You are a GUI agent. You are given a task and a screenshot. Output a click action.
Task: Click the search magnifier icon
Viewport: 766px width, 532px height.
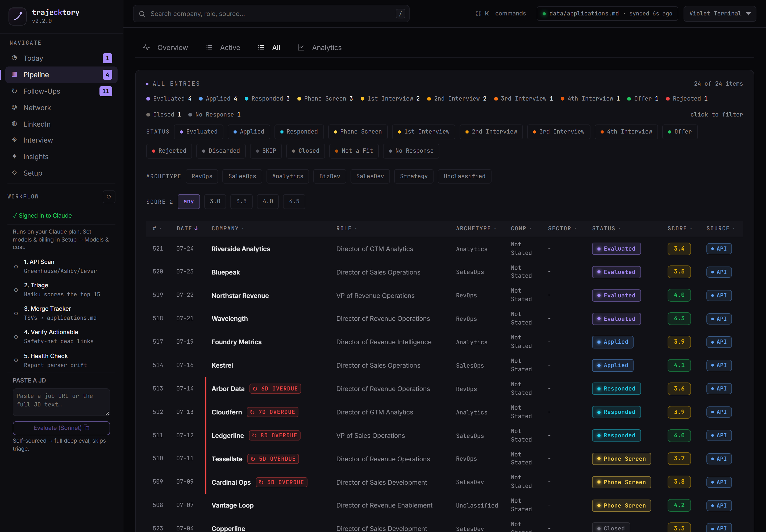tap(142, 14)
